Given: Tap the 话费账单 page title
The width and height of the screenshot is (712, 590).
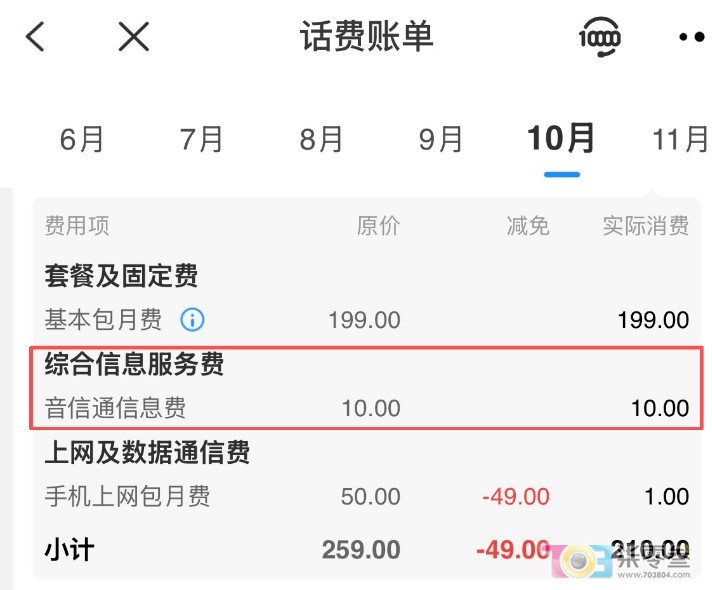Looking at the screenshot, I should point(367,37).
